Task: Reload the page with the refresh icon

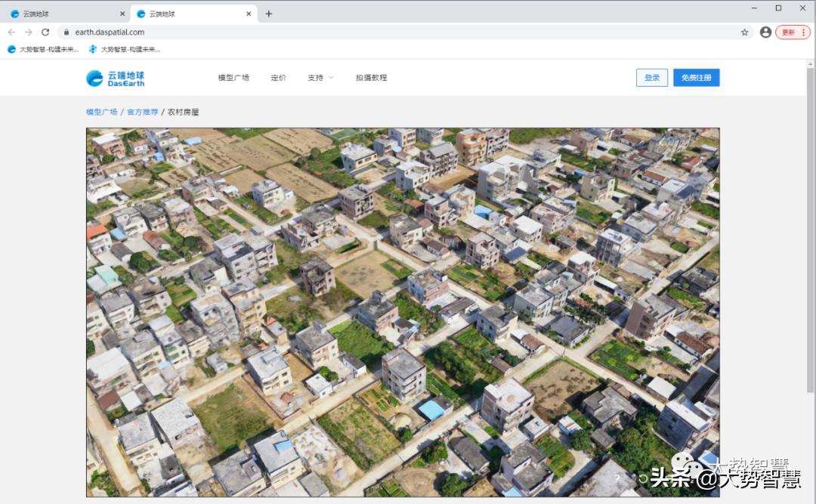Action: coord(45,32)
